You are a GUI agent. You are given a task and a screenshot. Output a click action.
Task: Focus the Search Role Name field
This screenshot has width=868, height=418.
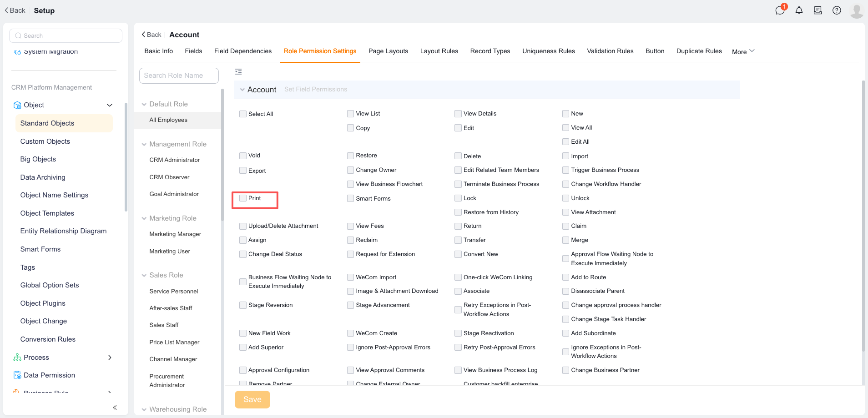[x=179, y=76]
